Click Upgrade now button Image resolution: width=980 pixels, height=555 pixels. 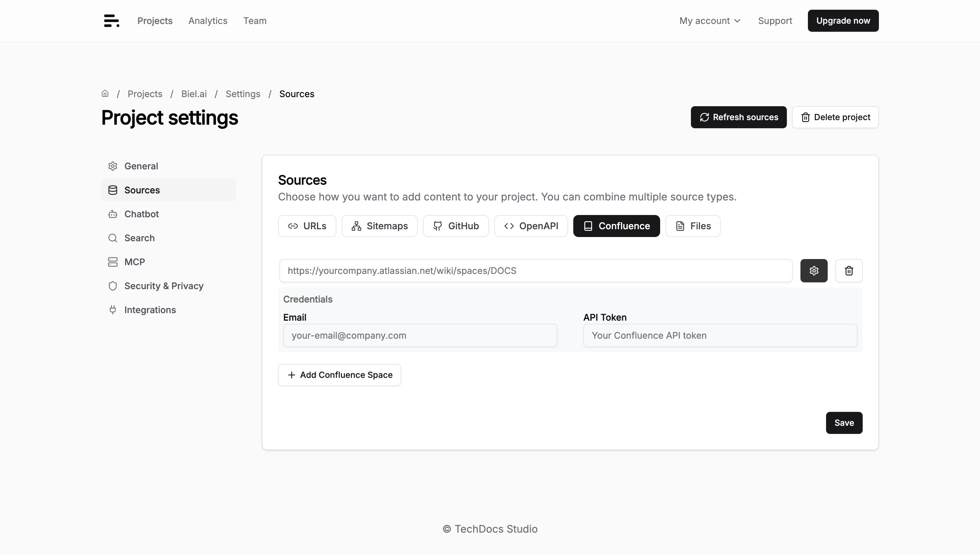[x=843, y=21]
